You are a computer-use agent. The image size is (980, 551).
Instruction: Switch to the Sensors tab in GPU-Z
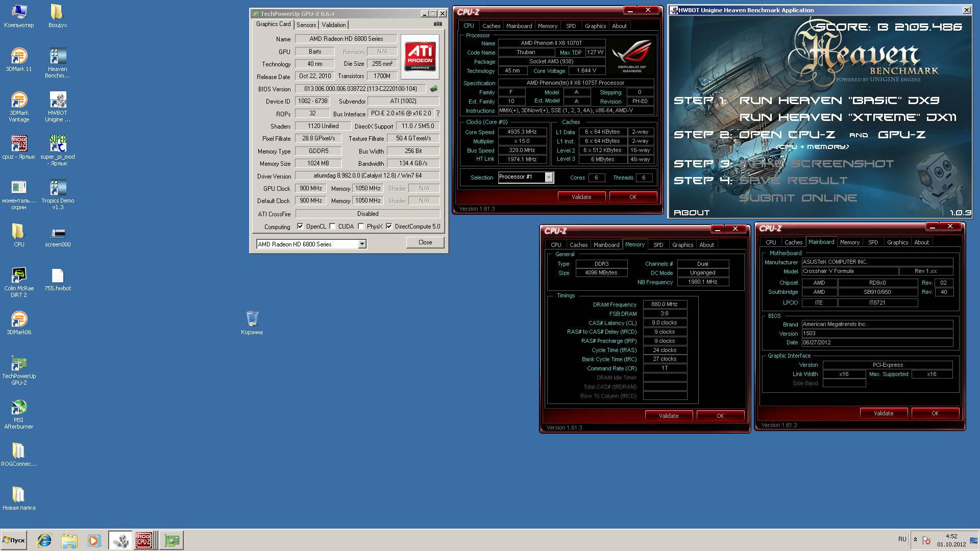[x=306, y=25]
